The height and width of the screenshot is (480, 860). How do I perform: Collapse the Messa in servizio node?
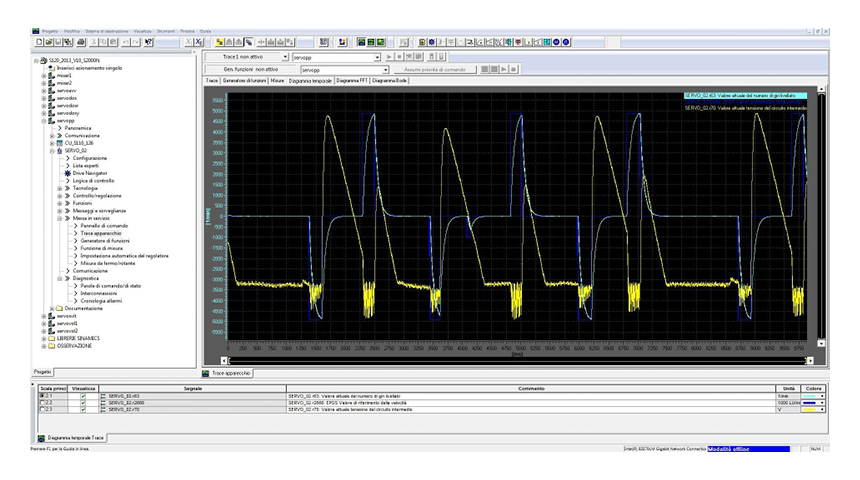60,218
